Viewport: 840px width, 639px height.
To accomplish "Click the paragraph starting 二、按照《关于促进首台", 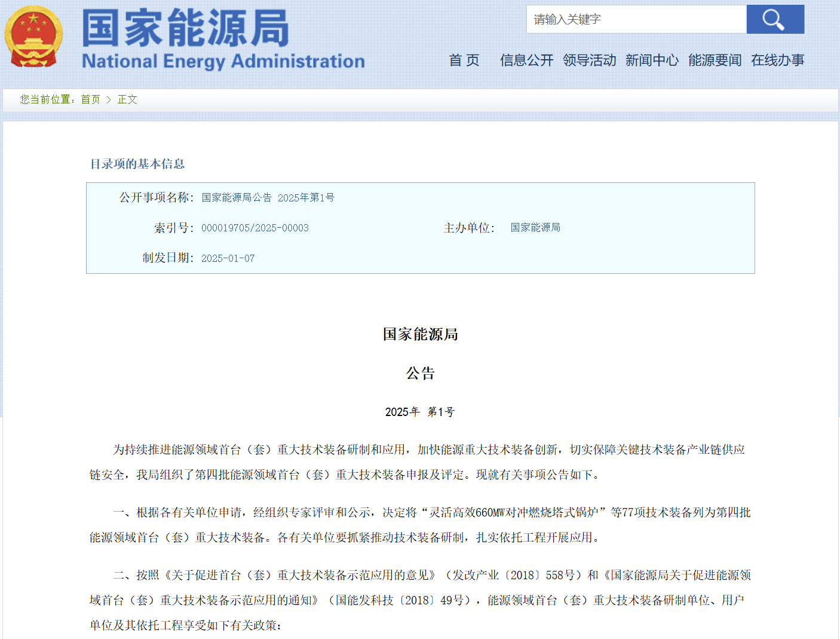I will pos(420,600).
